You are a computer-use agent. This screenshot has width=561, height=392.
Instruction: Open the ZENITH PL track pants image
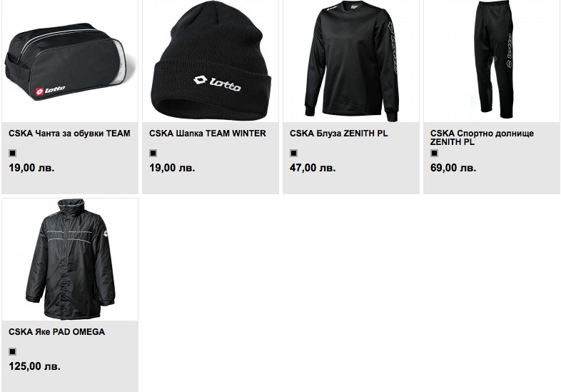492,61
